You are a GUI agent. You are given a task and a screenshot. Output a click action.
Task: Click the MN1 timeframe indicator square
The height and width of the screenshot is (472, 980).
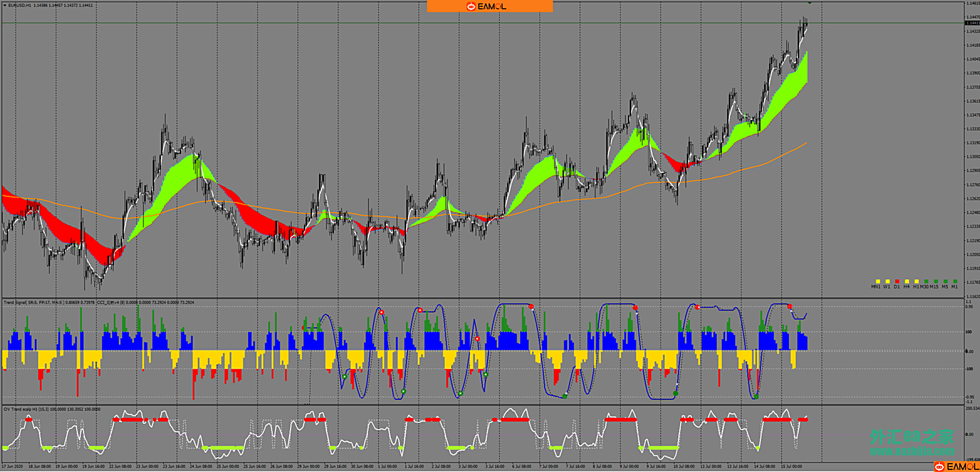coord(878,281)
